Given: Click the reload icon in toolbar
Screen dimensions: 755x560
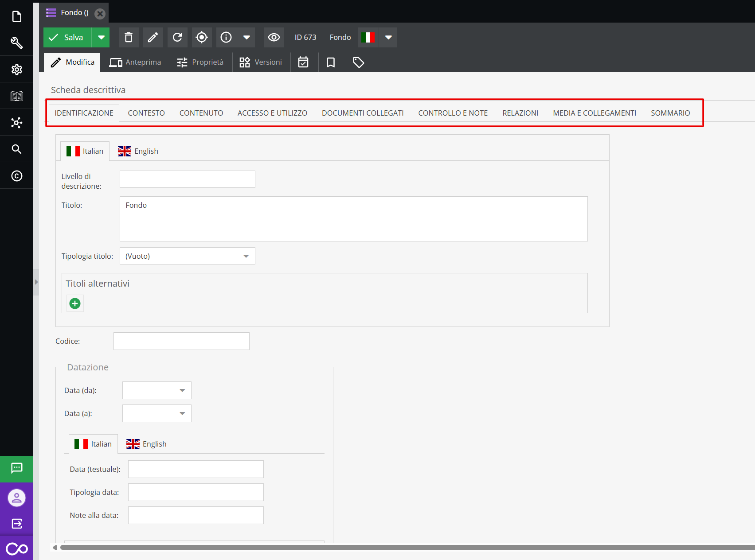Looking at the screenshot, I should (x=177, y=38).
